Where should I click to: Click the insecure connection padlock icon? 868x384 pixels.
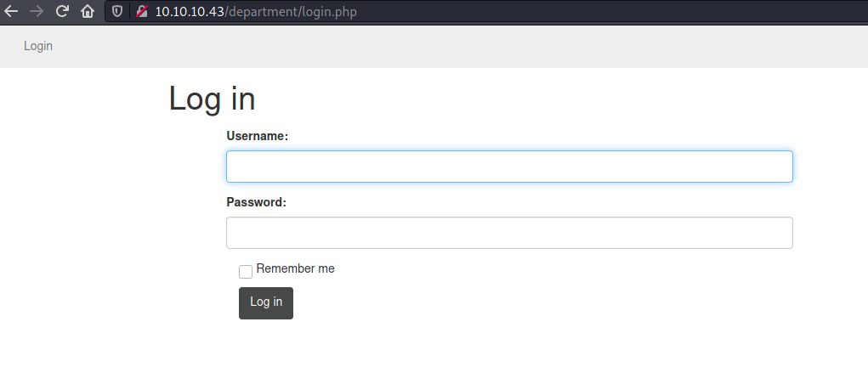tap(142, 12)
